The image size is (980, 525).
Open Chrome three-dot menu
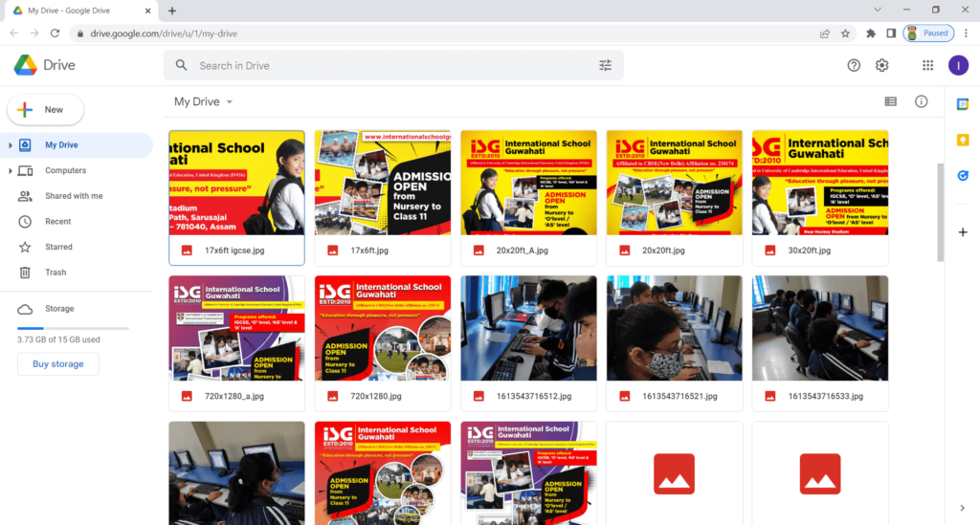(x=967, y=33)
